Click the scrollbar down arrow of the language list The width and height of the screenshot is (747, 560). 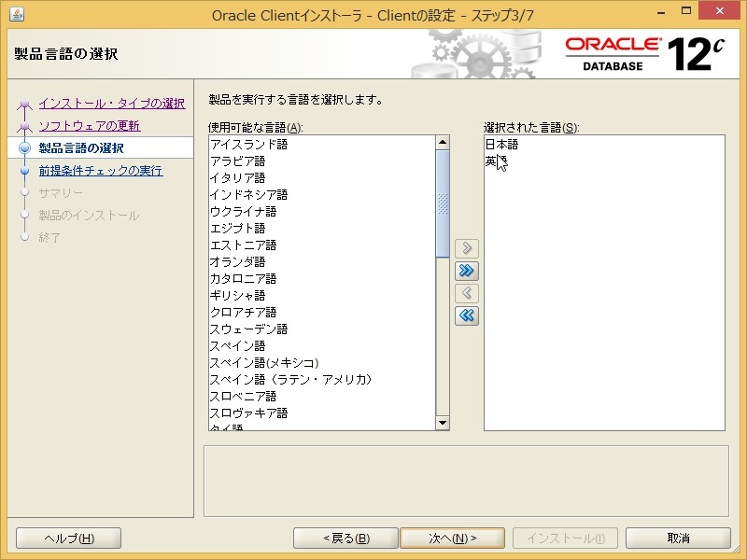[442, 423]
